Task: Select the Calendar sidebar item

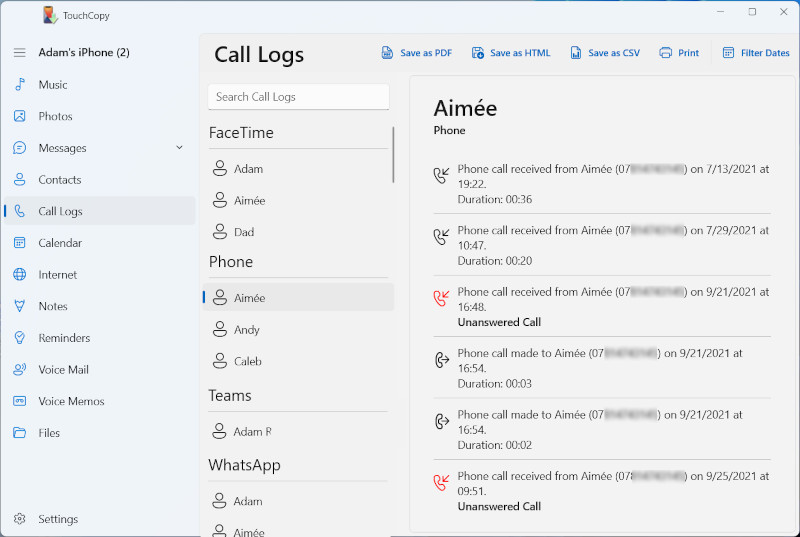Action: tap(60, 243)
